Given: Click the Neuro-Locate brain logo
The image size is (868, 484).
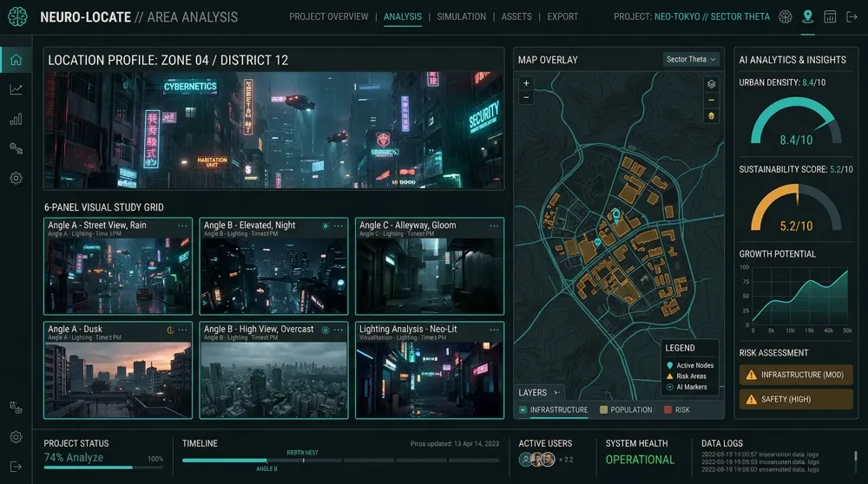Looking at the screenshot, I should point(17,16).
